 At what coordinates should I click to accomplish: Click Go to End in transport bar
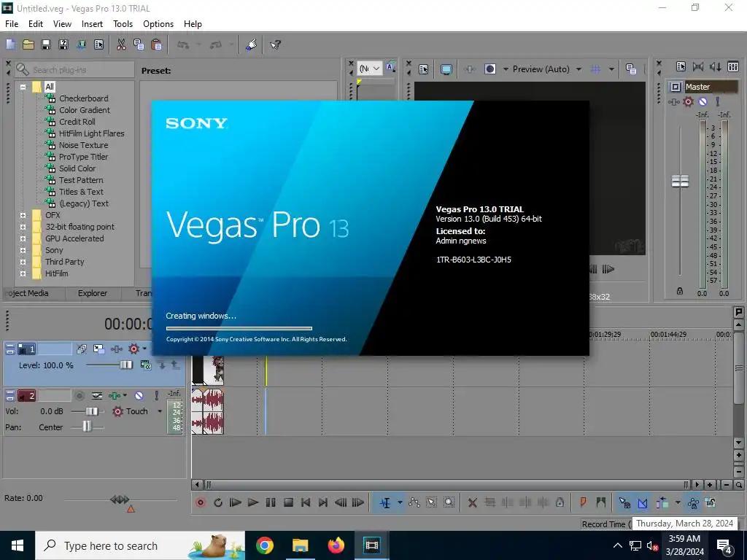pos(323,502)
